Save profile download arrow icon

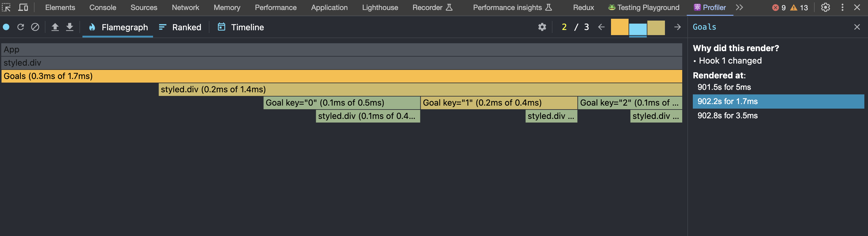click(69, 27)
